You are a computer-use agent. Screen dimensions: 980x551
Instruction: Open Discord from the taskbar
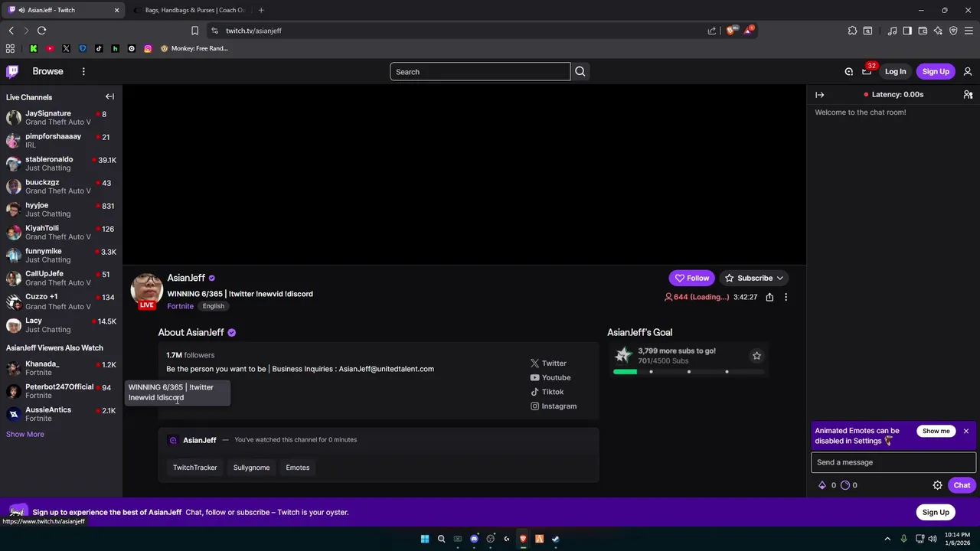474,539
